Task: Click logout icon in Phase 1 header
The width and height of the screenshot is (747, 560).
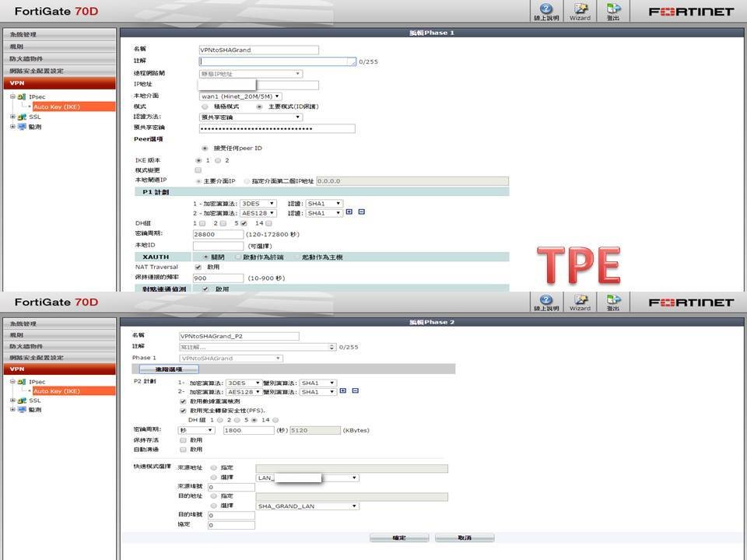Action: [x=613, y=9]
